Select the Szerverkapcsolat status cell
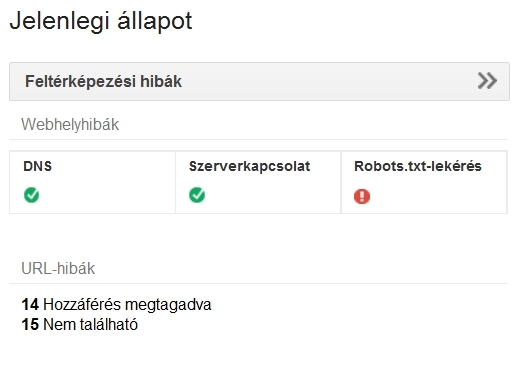Viewport: 520px width, 389px height. (x=258, y=182)
